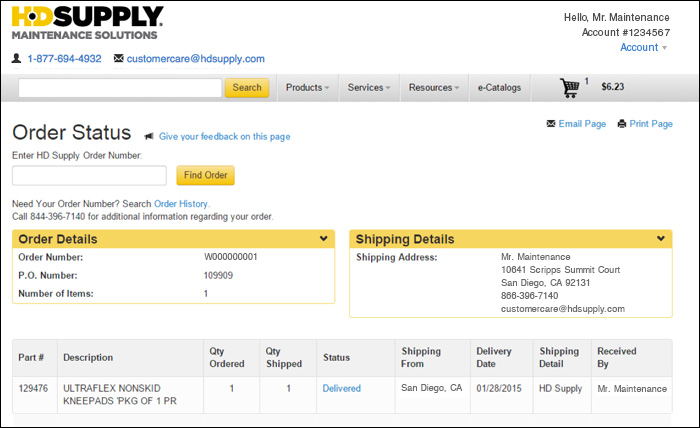The width and height of the screenshot is (700, 428).
Task: Click the Delivery Date column header
Action: [x=494, y=357]
